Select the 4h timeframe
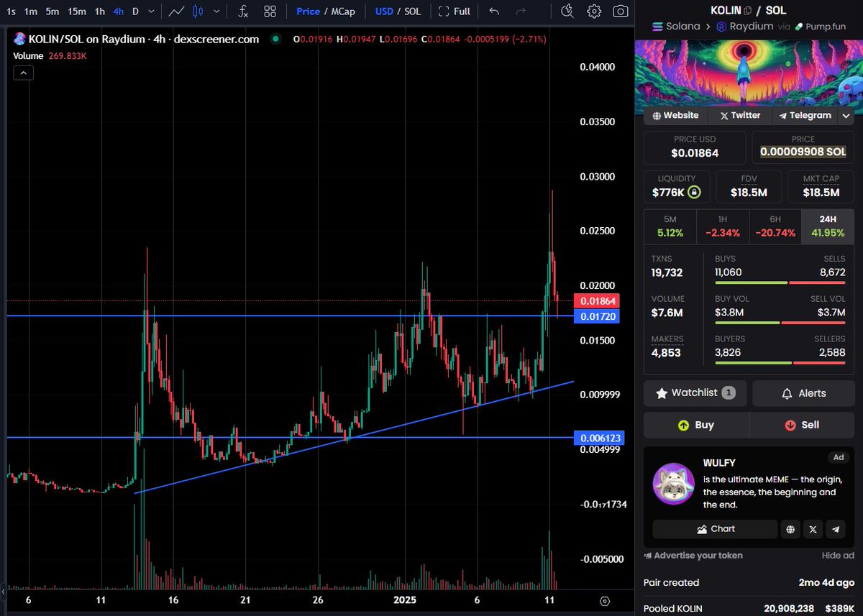 (118, 12)
